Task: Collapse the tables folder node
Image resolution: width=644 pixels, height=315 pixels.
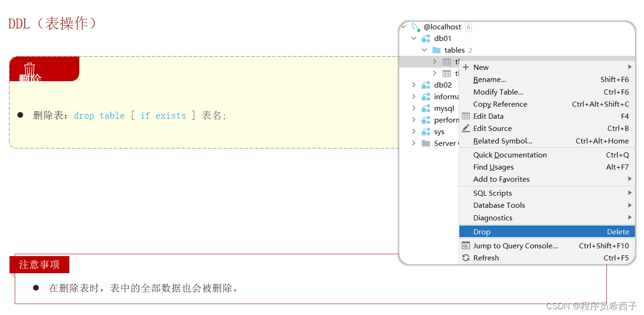Action: point(424,50)
